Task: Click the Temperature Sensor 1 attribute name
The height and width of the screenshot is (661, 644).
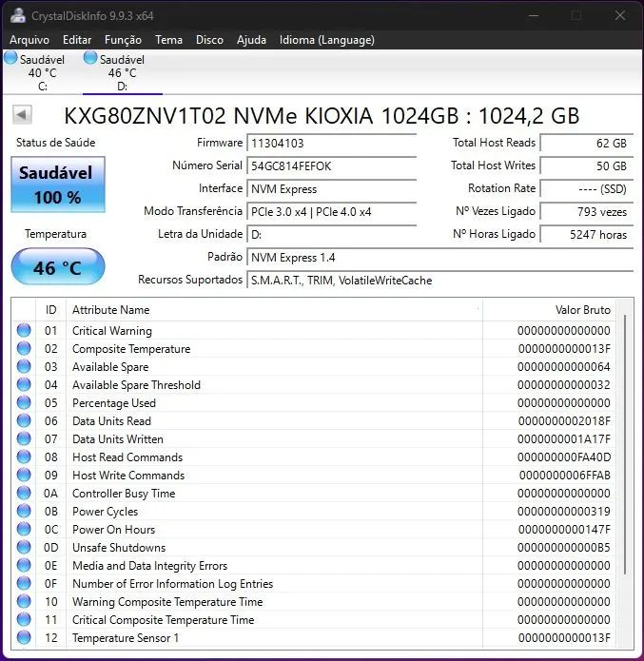Action: (x=126, y=638)
